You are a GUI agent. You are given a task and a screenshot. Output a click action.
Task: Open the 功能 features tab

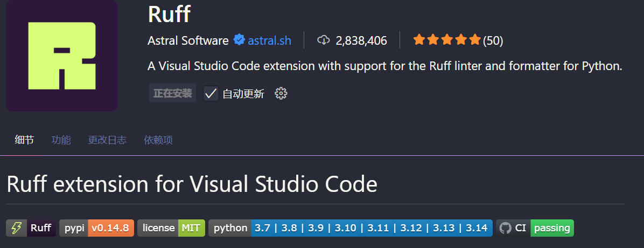point(61,140)
